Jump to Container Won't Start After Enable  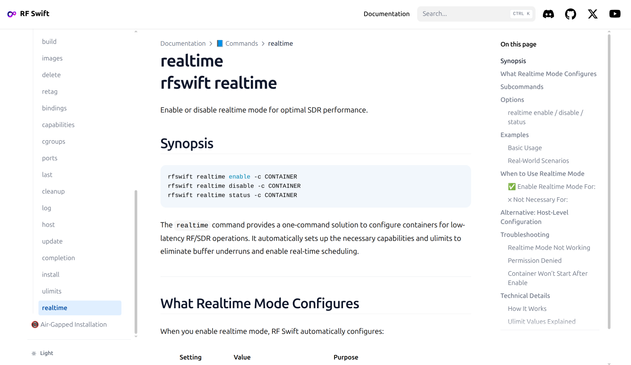[x=547, y=278]
